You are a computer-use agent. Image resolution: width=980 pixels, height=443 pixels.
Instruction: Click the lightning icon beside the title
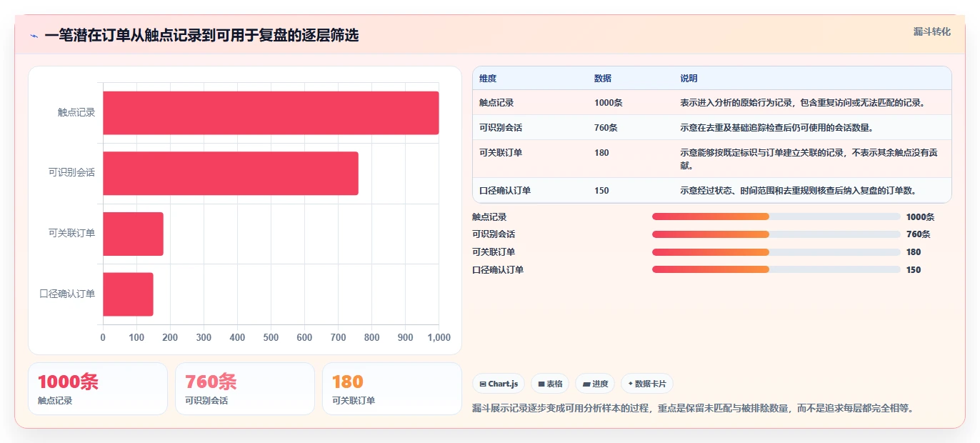click(x=34, y=36)
